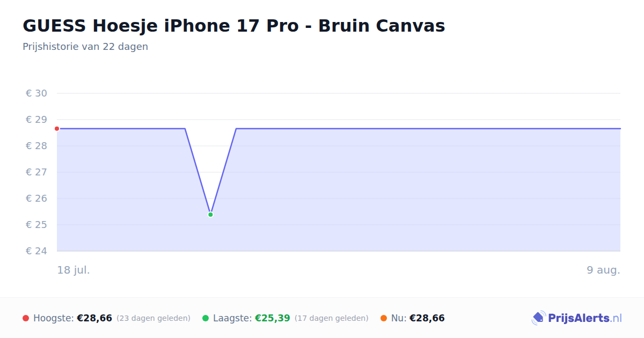Select the € 24 y-axis label
644x338 pixels.
(x=36, y=251)
